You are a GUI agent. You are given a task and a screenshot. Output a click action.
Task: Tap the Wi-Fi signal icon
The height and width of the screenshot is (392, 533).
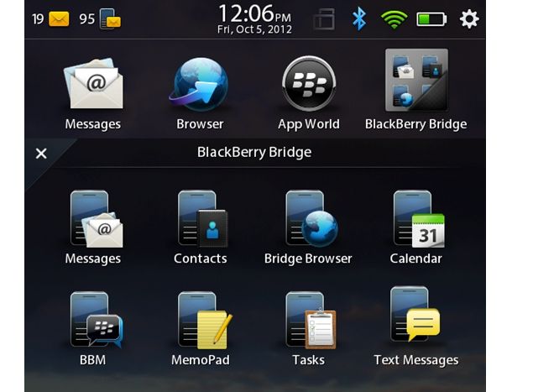point(394,19)
